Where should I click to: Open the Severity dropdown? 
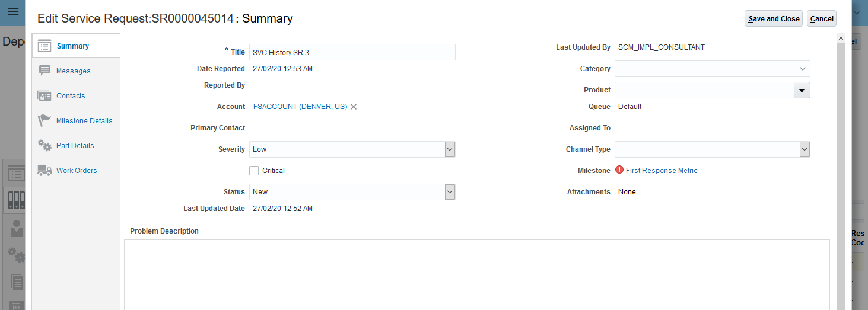(x=450, y=149)
